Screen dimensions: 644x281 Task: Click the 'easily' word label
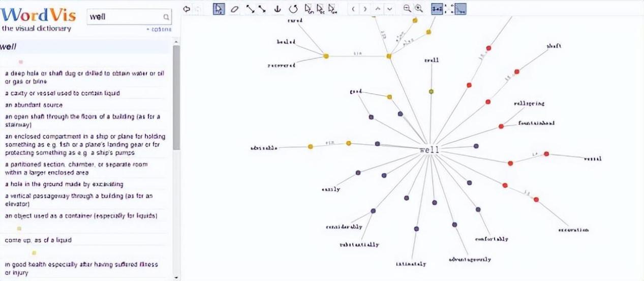click(330, 189)
